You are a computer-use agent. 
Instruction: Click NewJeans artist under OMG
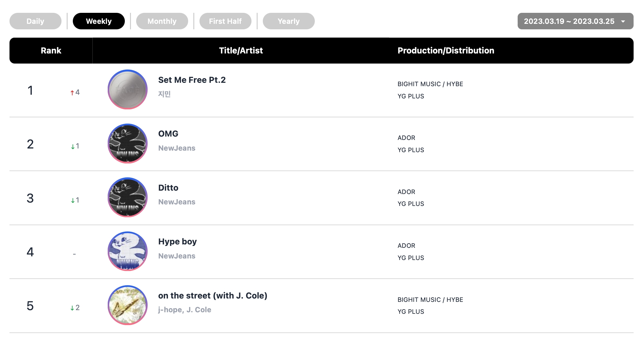(177, 148)
